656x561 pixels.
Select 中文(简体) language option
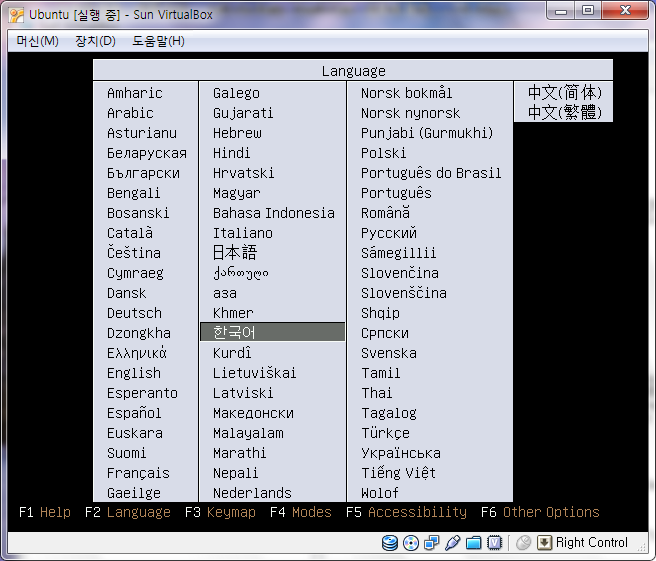[564, 92]
